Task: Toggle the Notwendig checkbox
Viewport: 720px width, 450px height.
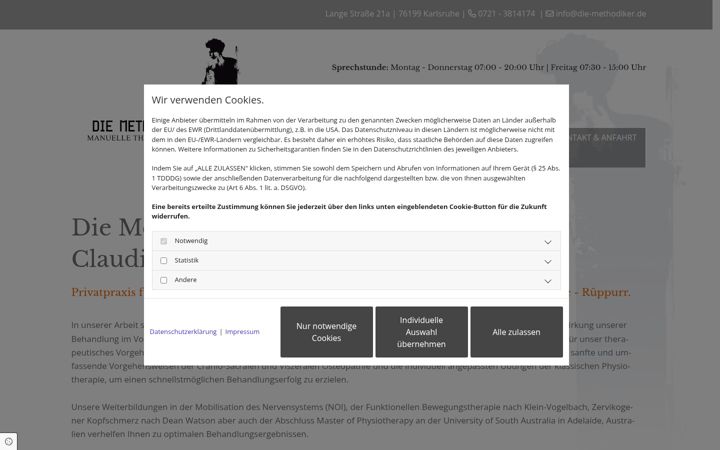Action: 163,241
